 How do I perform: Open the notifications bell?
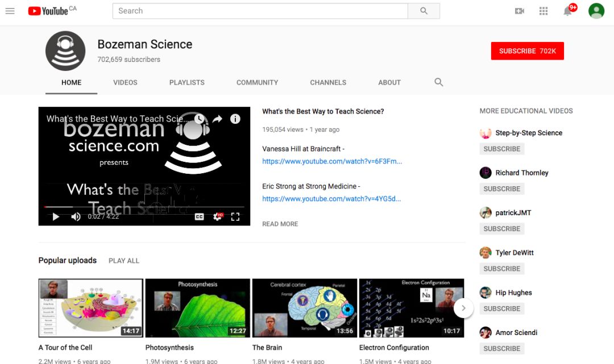click(567, 11)
